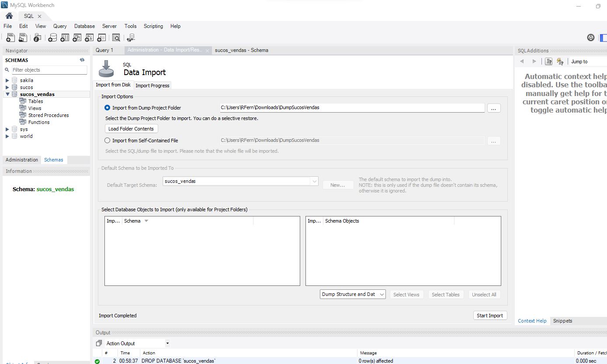Viewport: 607px width, 364px height.
Task: Collapse the sucos_vendas schema
Action: pyautogui.click(x=7, y=94)
